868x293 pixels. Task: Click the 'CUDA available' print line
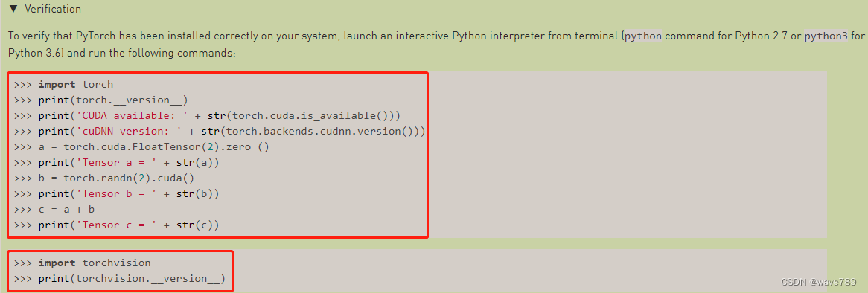207,115
